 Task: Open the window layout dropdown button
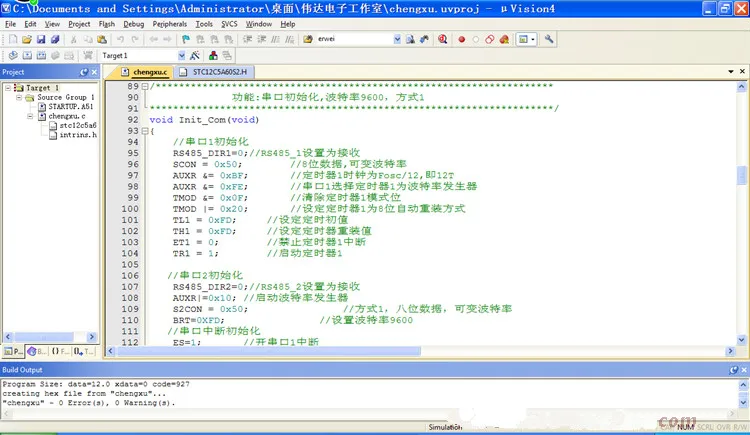click(533, 39)
